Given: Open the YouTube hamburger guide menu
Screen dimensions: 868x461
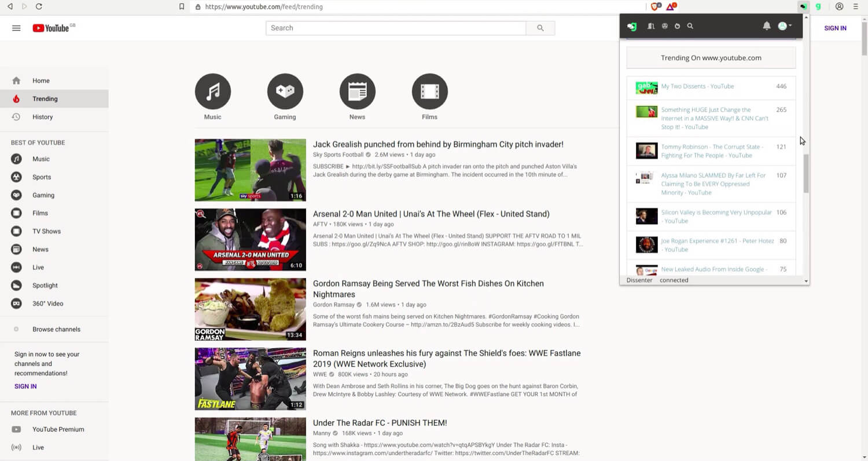Looking at the screenshot, I should pos(16,28).
